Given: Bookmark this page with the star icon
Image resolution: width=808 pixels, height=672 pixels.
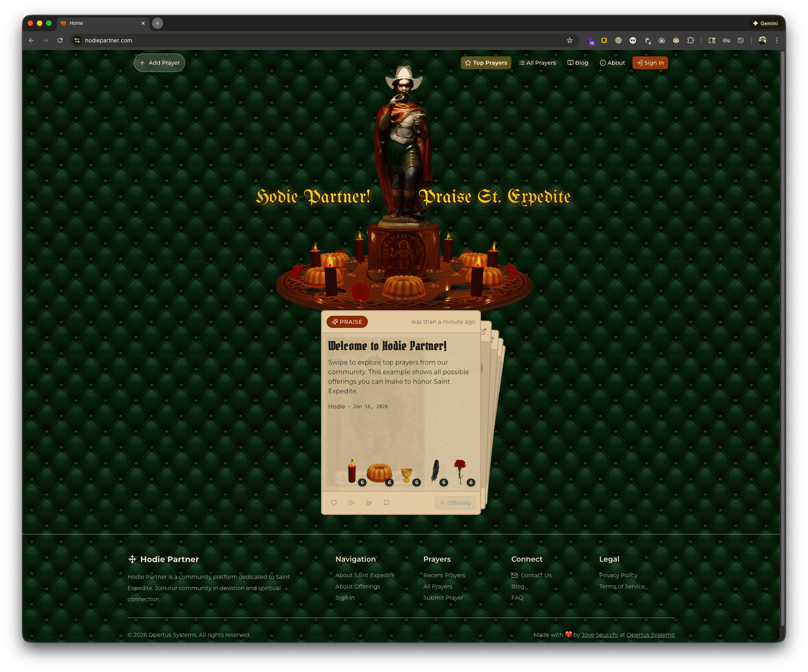Looking at the screenshot, I should click(x=570, y=40).
